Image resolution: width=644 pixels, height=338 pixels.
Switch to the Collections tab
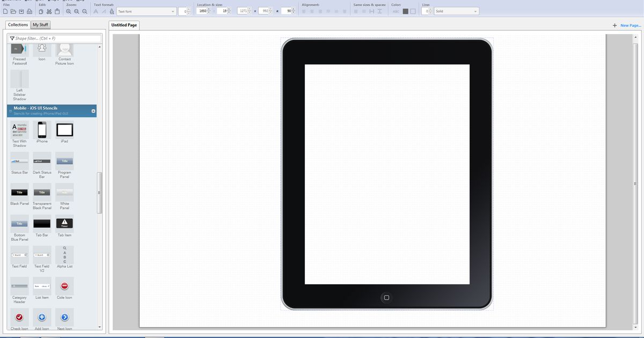click(x=18, y=25)
